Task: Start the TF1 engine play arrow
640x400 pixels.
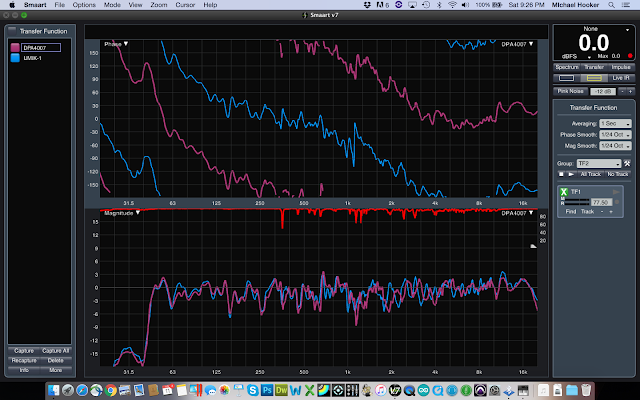Action: pyautogui.click(x=616, y=192)
